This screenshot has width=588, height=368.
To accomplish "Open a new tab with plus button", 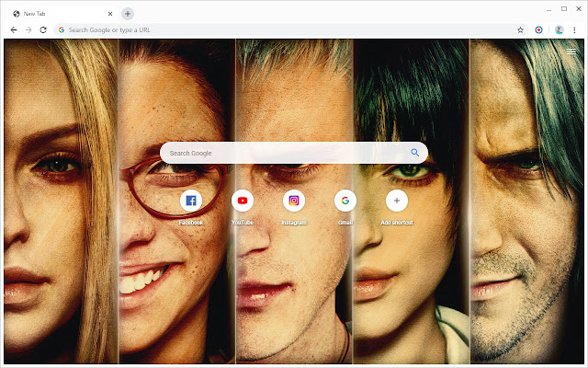I will point(128,14).
